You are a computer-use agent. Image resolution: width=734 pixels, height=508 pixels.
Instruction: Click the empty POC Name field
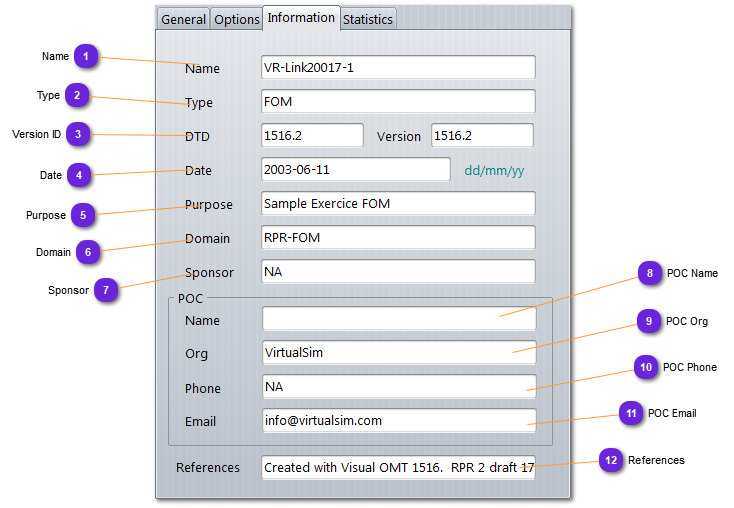[398, 319]
